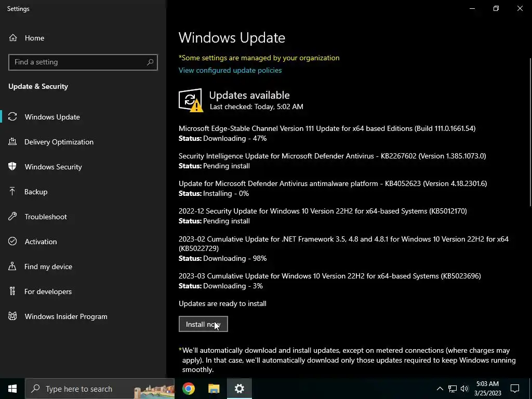Image resolution: width=532 pixels, height=399 pixels.
Task: Open the Windows Security page
Action: [x=83, y=167]
